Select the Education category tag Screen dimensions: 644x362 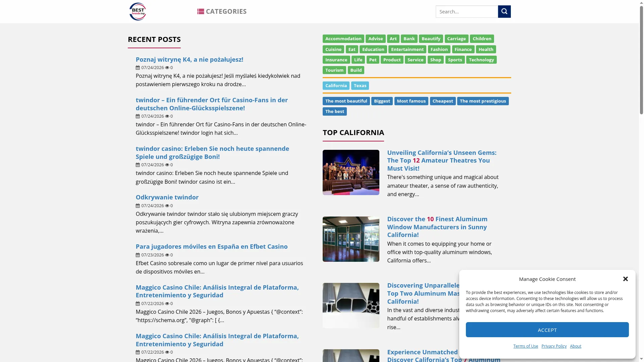[373, 49]
